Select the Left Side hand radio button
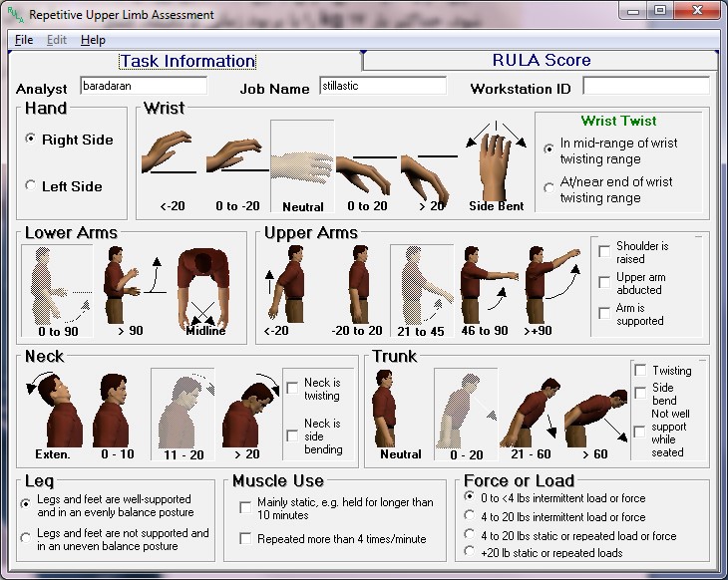Screen dimensions: 728x580 click(x=31, y=186)
